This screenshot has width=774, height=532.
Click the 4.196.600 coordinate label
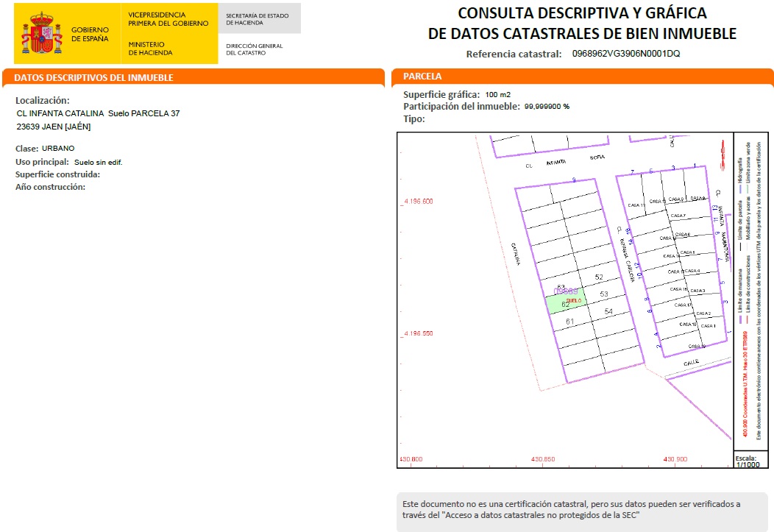tap(418, 201)
